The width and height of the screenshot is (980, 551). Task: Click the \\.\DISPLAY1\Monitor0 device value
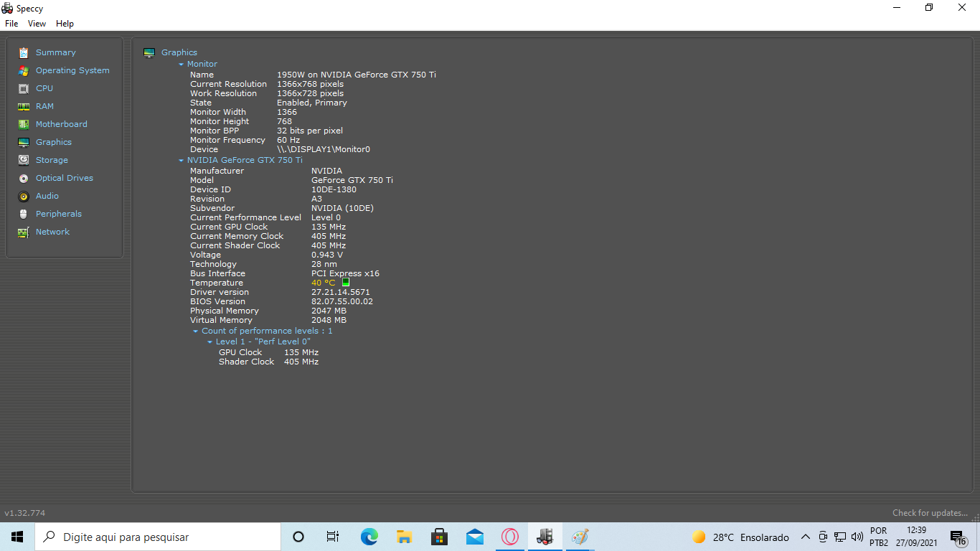(x=324, y=149)
